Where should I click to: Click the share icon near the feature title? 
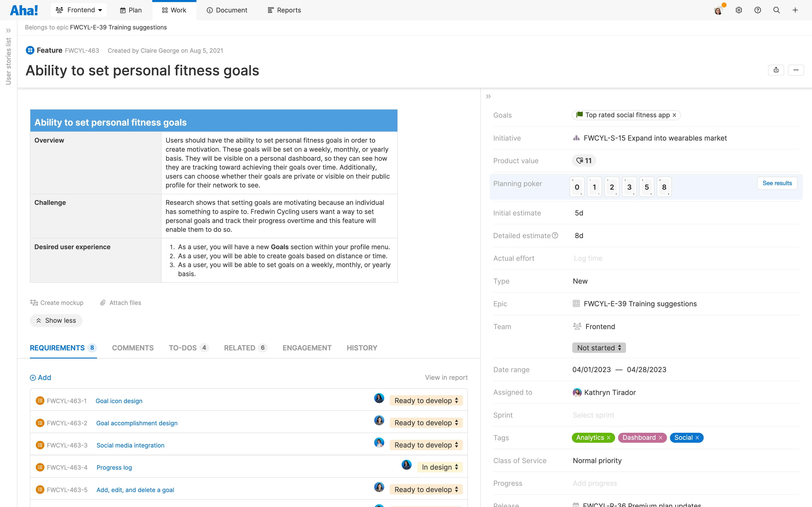(776, 70)
